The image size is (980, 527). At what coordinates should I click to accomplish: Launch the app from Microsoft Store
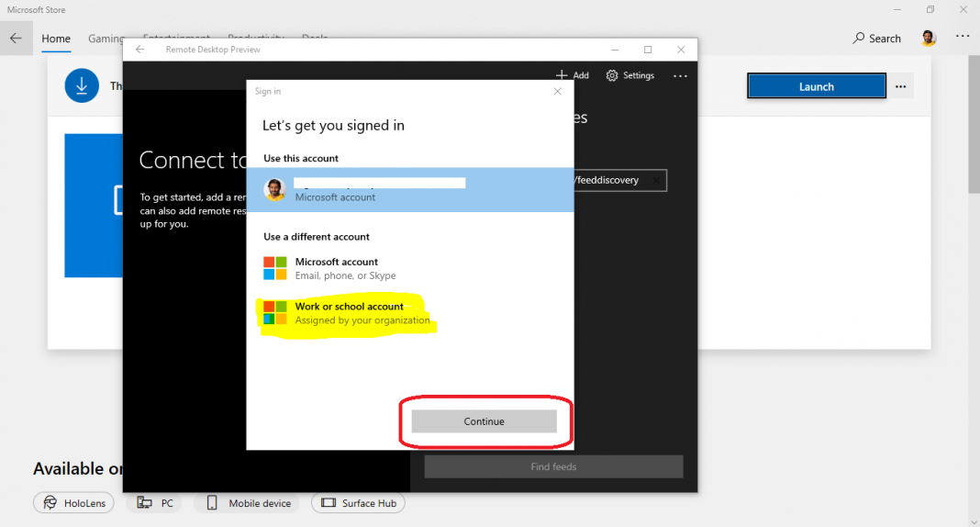click(x=817, y=86)
